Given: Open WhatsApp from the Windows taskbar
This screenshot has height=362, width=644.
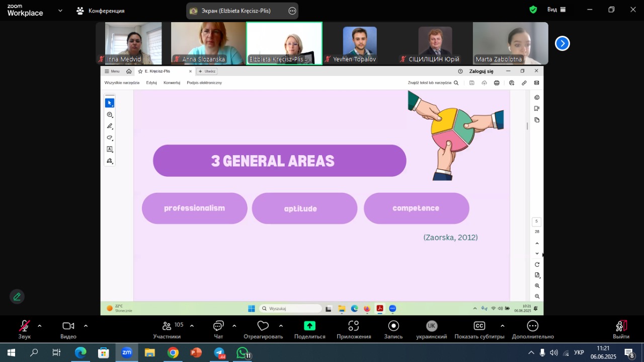Looking at the screenshot, I should point(243,352).
